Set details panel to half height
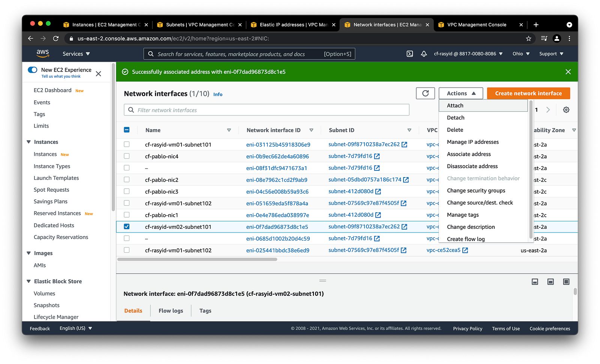Viewport: 600px width, 364px height. click(550, 282)
